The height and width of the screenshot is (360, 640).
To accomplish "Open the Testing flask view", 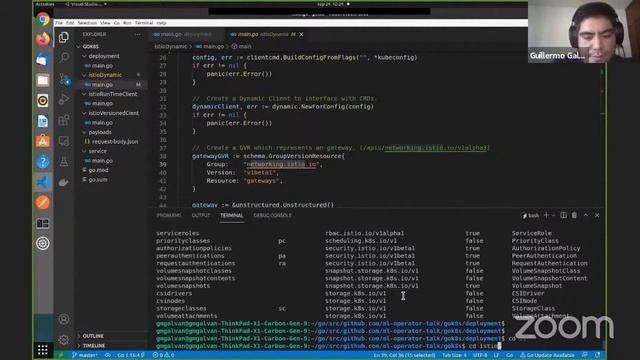I will [64, 162].
